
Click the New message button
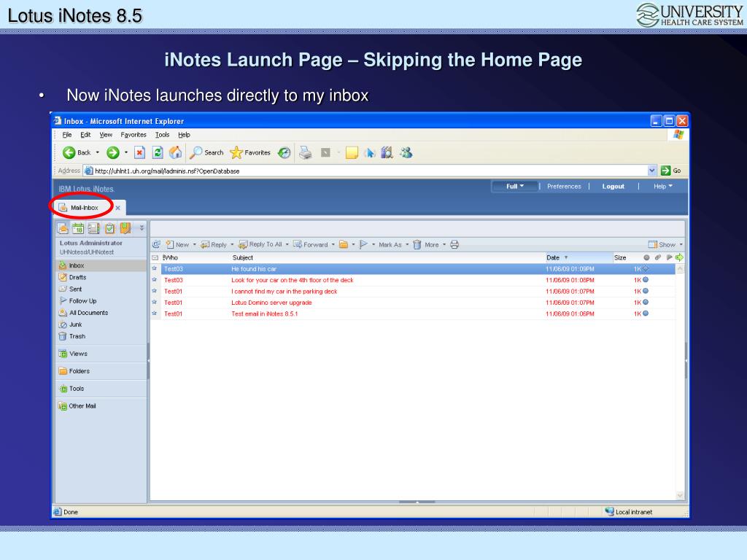tap(177, 244)
